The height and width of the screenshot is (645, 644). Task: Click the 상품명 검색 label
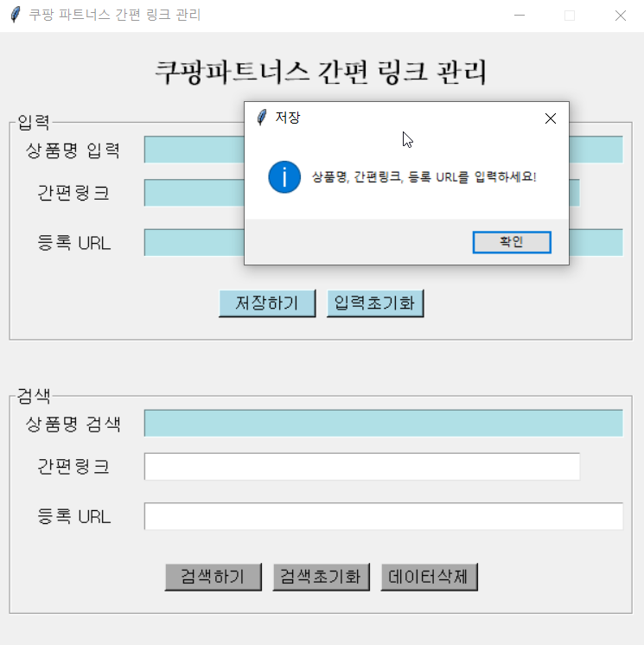73,424
